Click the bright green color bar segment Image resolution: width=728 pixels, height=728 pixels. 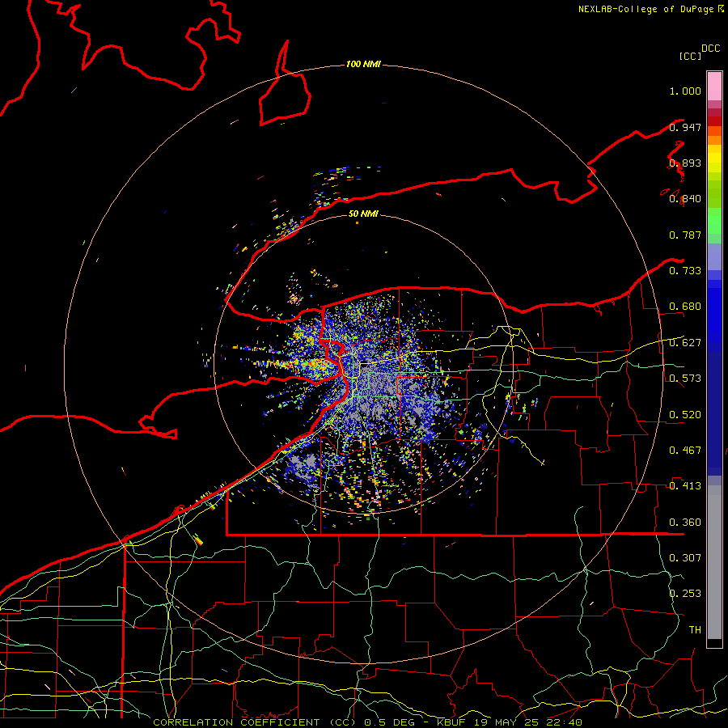(x=714, y=221)
